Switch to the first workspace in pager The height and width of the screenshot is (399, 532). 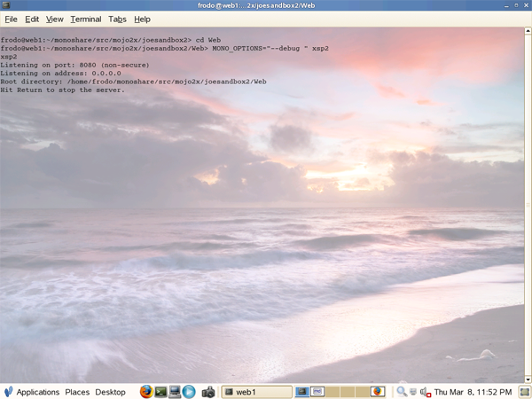(302, 392)
